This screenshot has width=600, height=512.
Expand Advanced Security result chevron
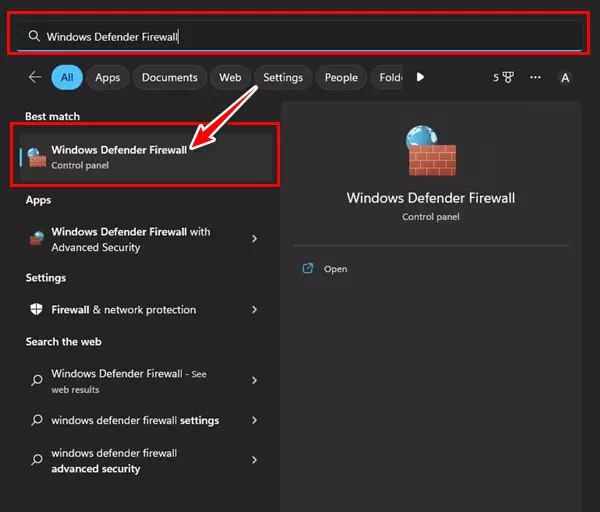[x=254, y=239]
